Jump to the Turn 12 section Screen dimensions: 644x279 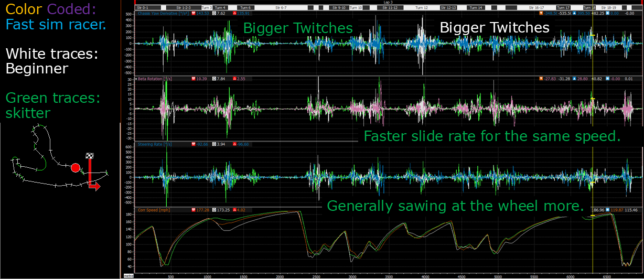click(422, 8)
